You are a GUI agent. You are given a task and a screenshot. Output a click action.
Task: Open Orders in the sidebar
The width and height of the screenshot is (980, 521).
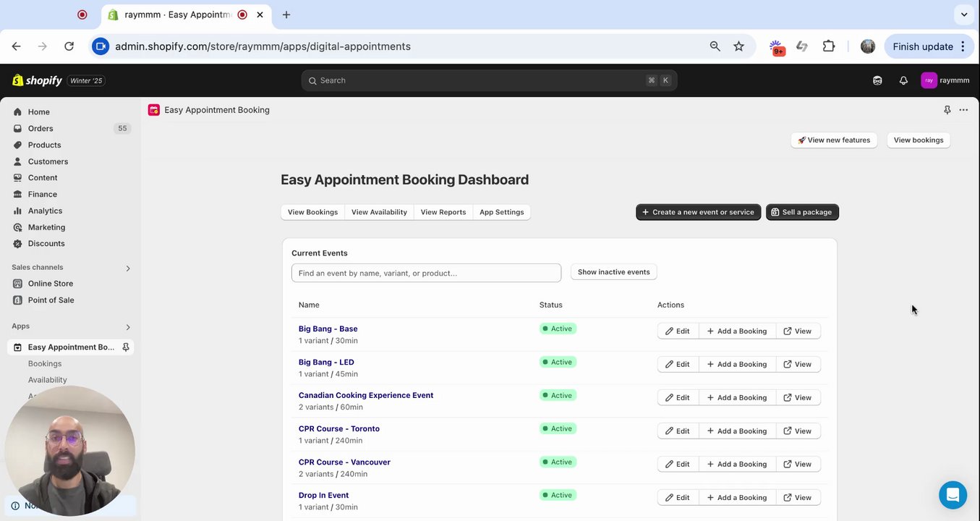[41, 129]
